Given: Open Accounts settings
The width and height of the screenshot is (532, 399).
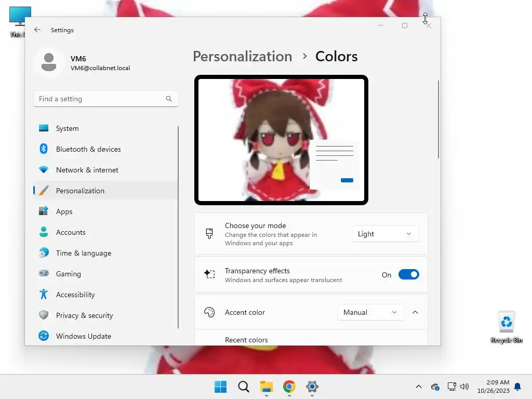Looking at the screenshot, I should pyautogui.click(x=105, y=232).
